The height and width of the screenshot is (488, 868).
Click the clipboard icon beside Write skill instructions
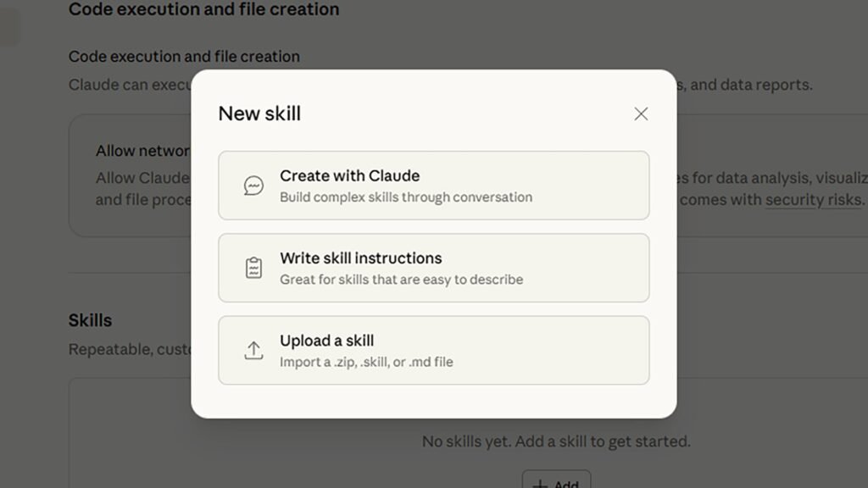click(253, 268)
